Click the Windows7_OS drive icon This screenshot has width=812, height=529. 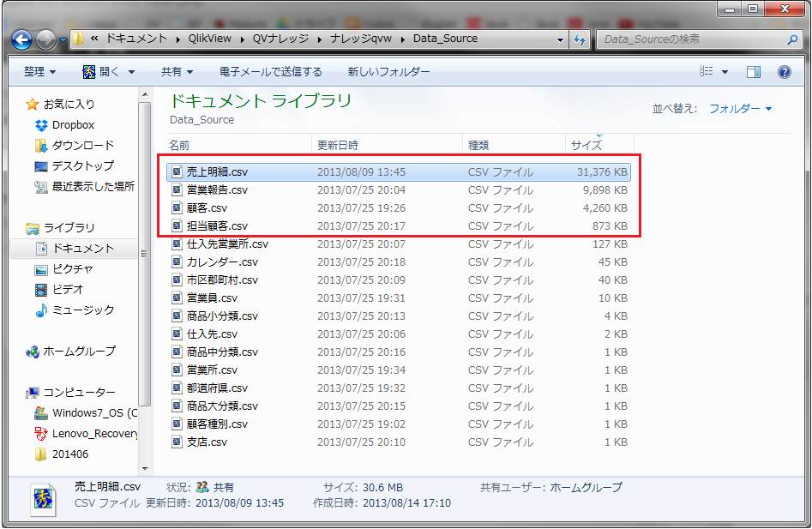[41, 413]
